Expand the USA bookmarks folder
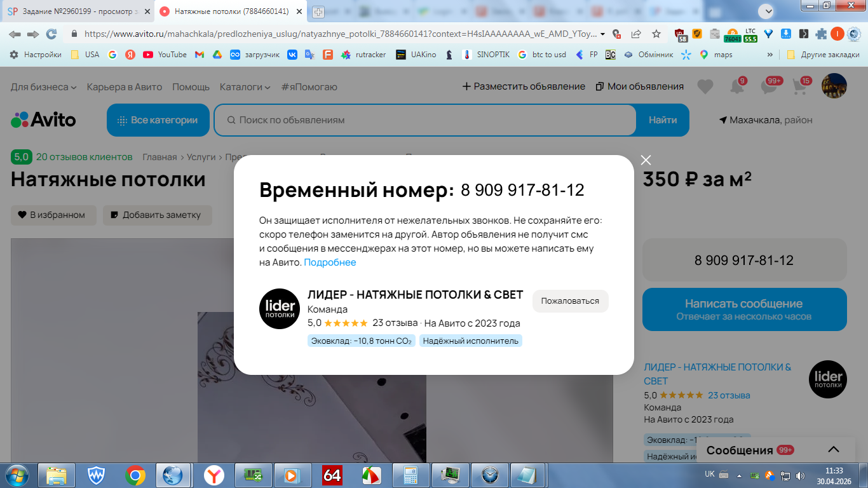The height and width of the screenshot is (488, 868). pyautogui.click(x=85, y=55)
